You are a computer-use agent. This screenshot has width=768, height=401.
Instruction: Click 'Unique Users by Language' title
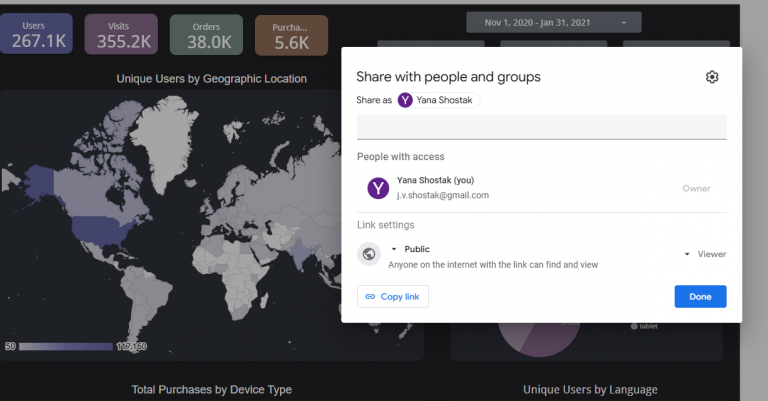pyautogui.click(x=590, y=390)
